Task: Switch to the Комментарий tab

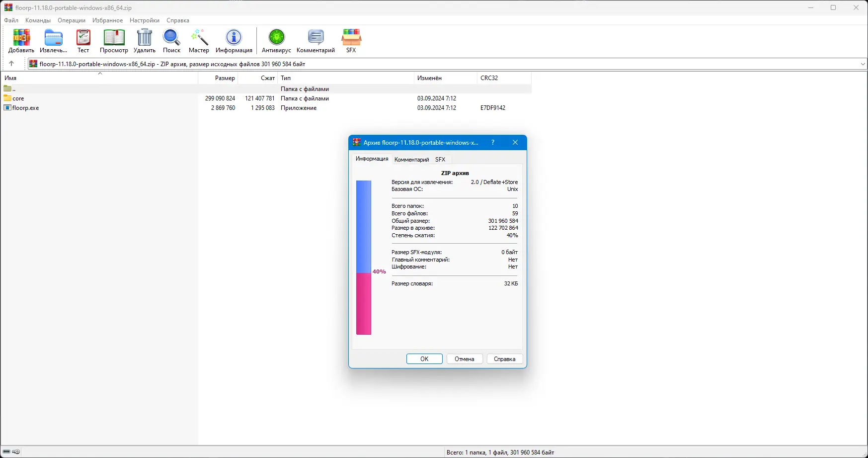Action: (411, 159)
